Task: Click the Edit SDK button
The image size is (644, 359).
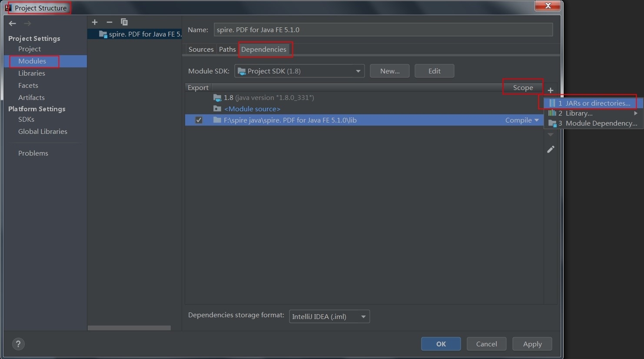Action: click(x=435, y=71)
